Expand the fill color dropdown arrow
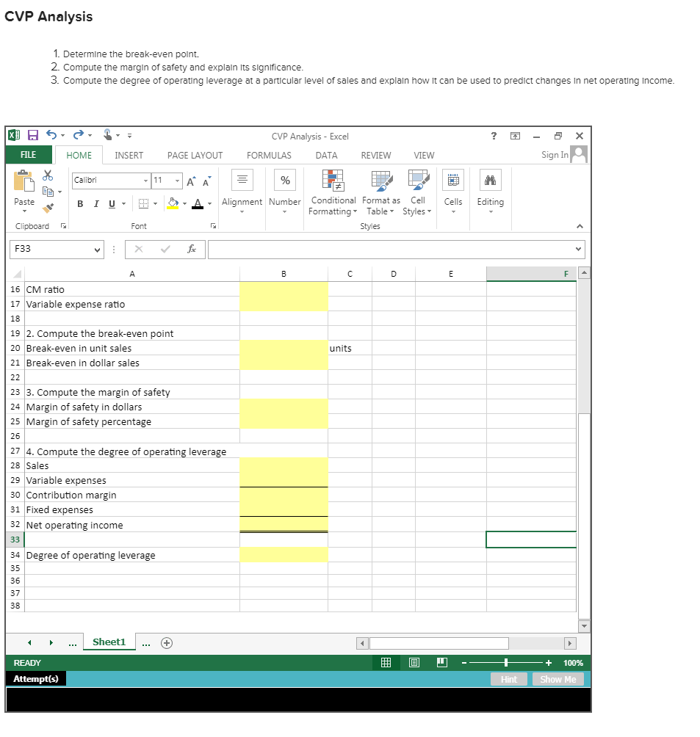The image size is (700, 737). coord(187,204)
